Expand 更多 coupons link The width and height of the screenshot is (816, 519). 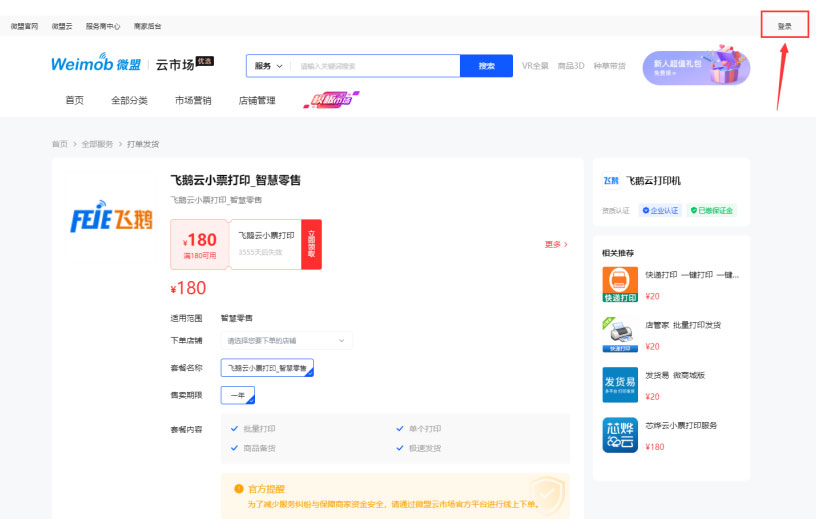click(x=556, y=244)
